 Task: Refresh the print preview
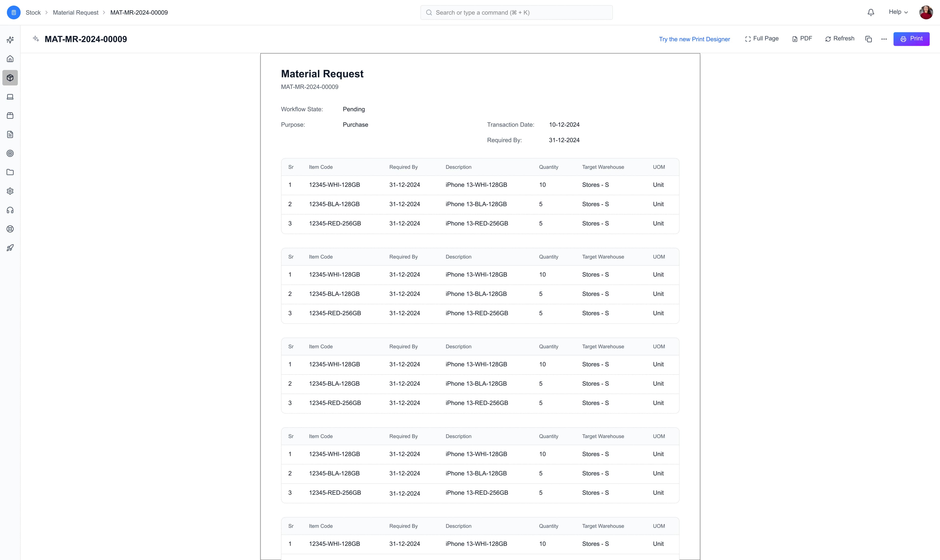(x=839, y=38)
